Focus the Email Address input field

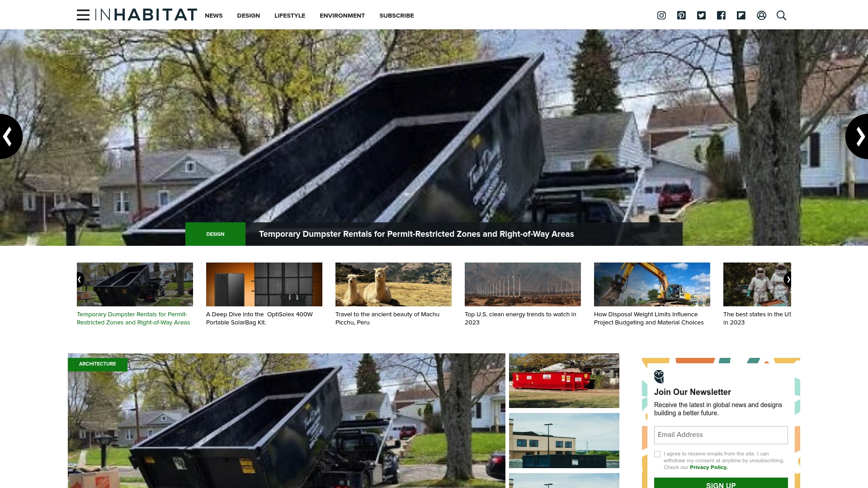[721, 435]
